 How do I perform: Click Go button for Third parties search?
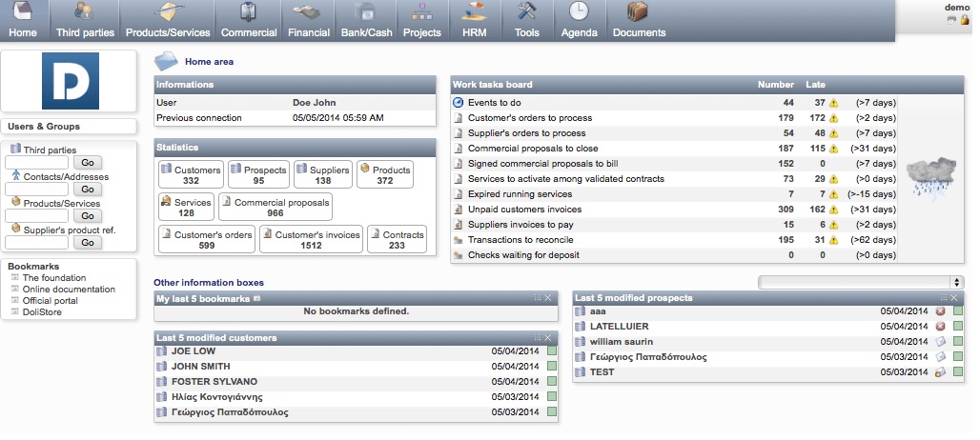(88, 163)
